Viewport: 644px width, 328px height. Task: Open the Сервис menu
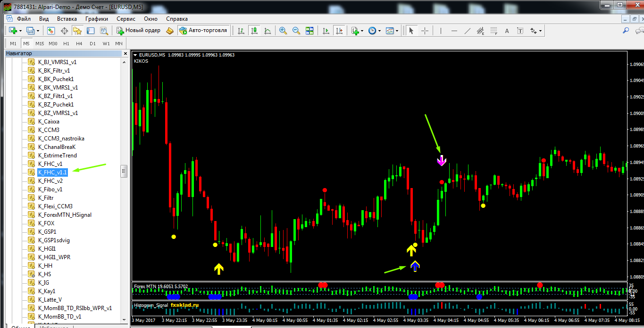126,19
